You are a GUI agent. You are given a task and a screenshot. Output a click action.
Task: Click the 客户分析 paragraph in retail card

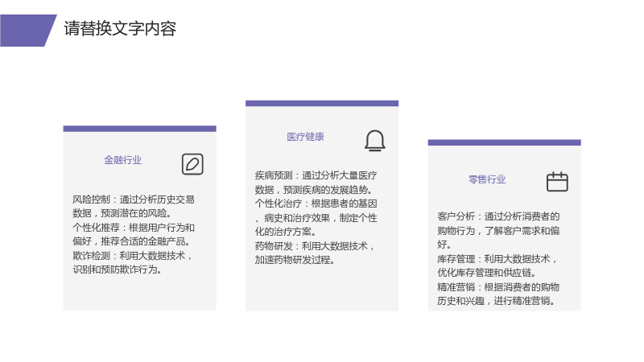498,230
